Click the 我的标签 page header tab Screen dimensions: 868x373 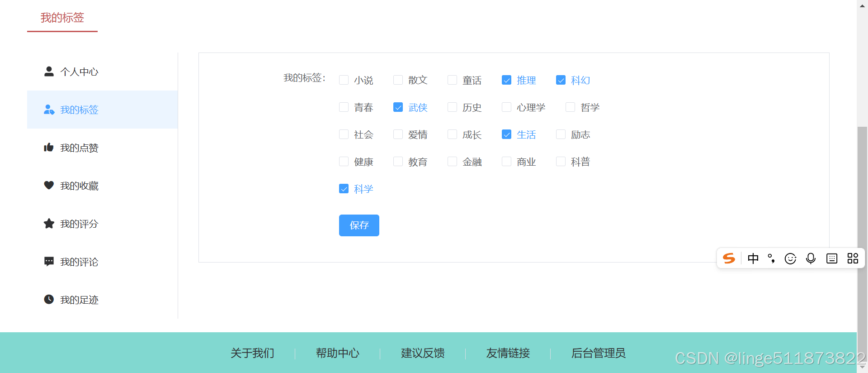point(62,18)
